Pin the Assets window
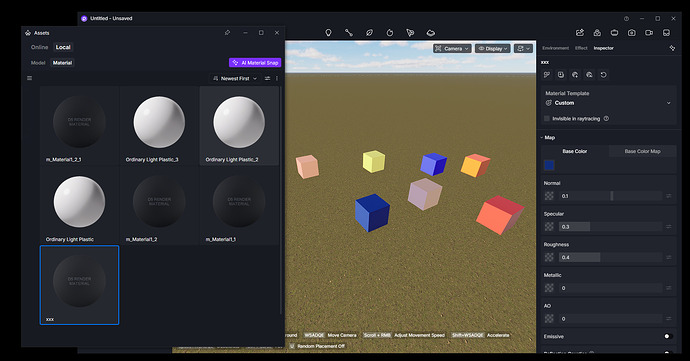Image resolution: width=690 pixels, height=361 pixels. pyautogui.click(x=228, y=33)
